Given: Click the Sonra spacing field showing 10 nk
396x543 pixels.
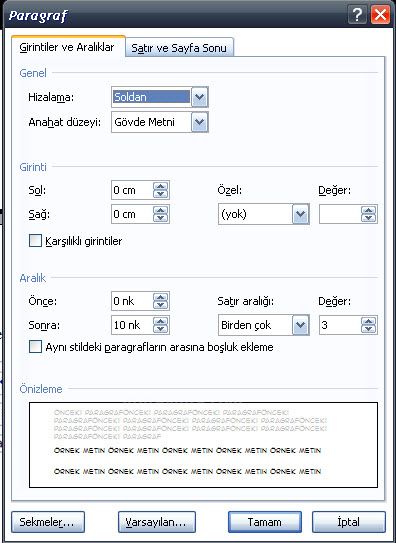Looking at the screenshot, I should tap(132, 325).
